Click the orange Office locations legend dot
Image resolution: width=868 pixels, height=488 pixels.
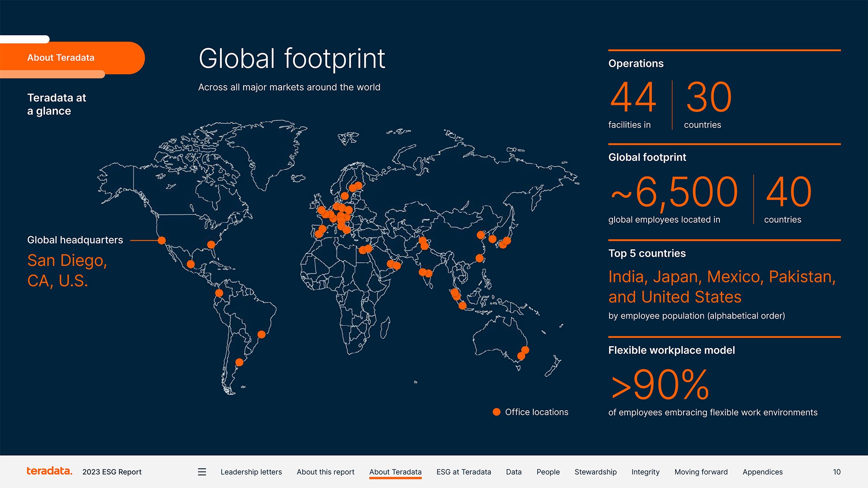(x=497, y=412)
